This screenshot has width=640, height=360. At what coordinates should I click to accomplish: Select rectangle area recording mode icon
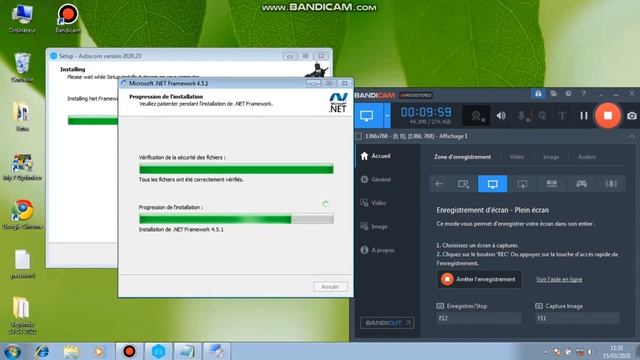(x=463, y=184)
